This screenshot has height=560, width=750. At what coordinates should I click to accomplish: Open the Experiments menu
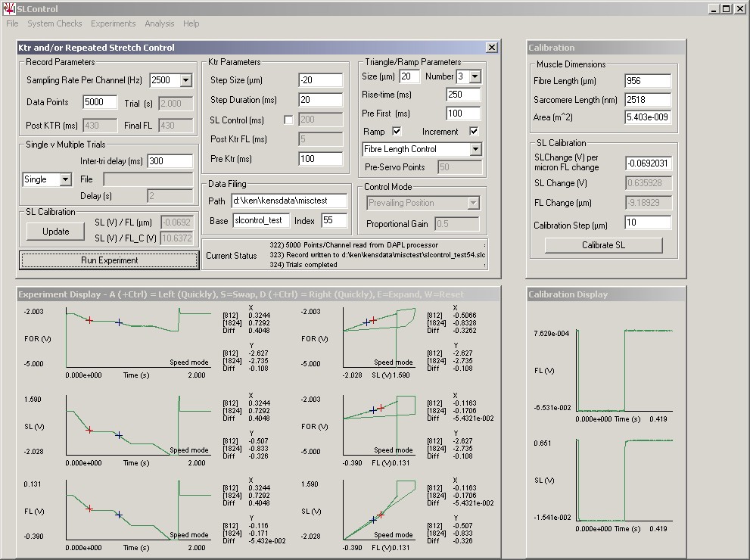113,23
